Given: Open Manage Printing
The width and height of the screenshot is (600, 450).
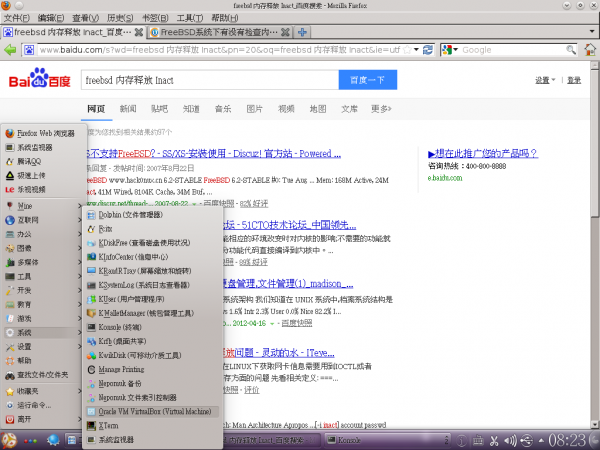Looking at the screenshot, I should pyautogui.click(x=152, y=369).
